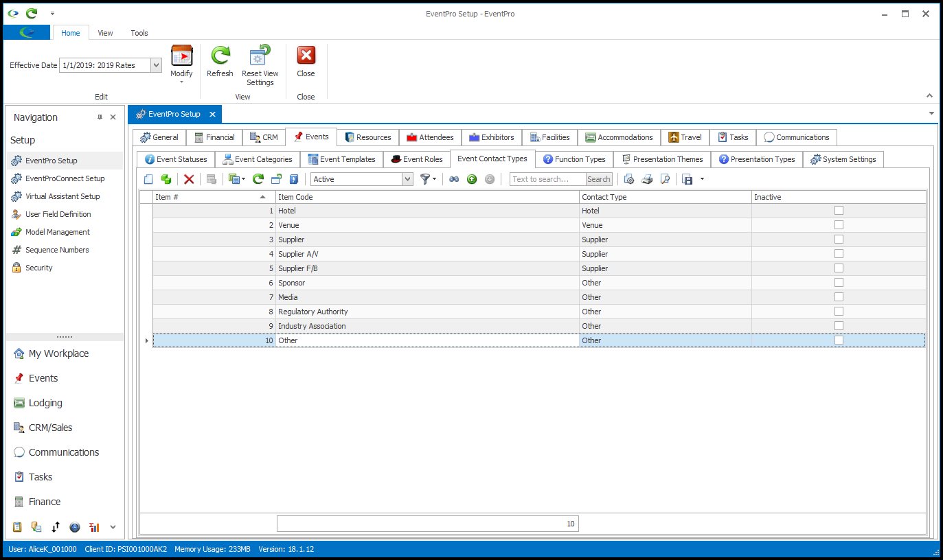Click the red Close ribbon icon
943x560 pixels.
pos(306,56)
